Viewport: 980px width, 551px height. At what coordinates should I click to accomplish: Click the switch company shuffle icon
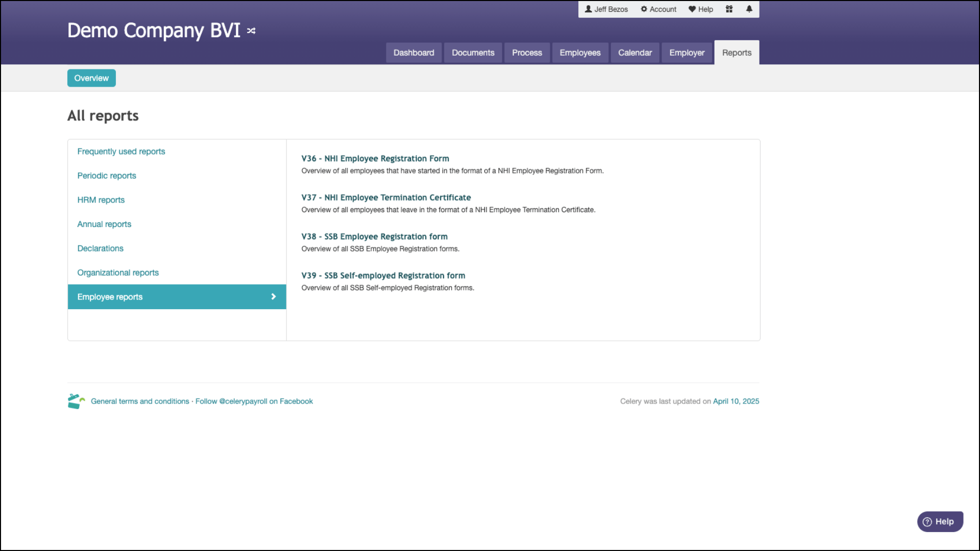(x=251, y=31)
